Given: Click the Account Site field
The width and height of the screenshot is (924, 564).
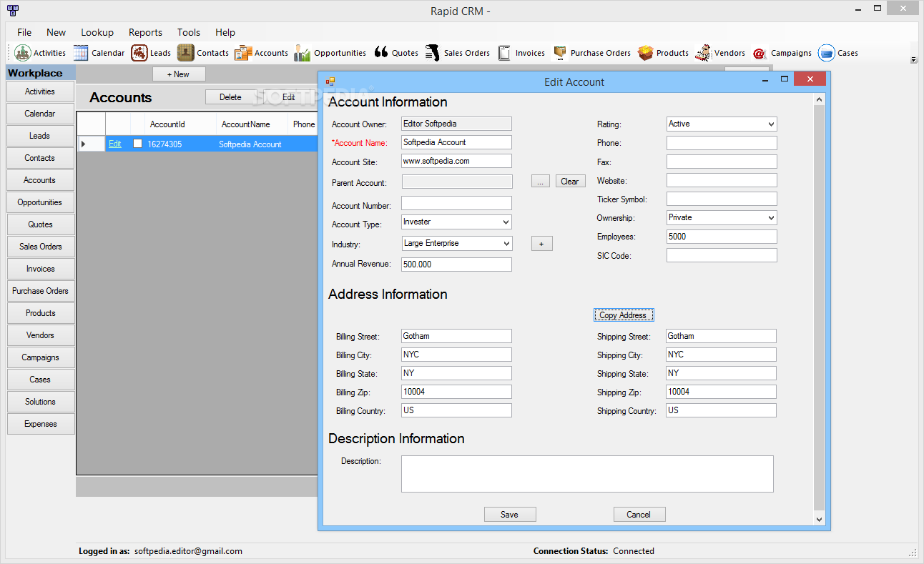Looking at the screenshot, I should 456,162.
